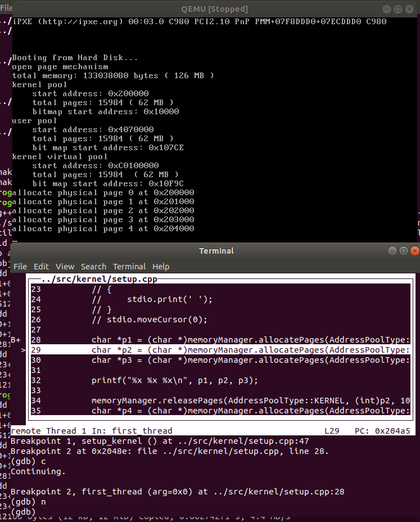The height and width of the screenshot is (522, 420).
Task: Open the Terminal menu item
Action: [x=129, y=267]
